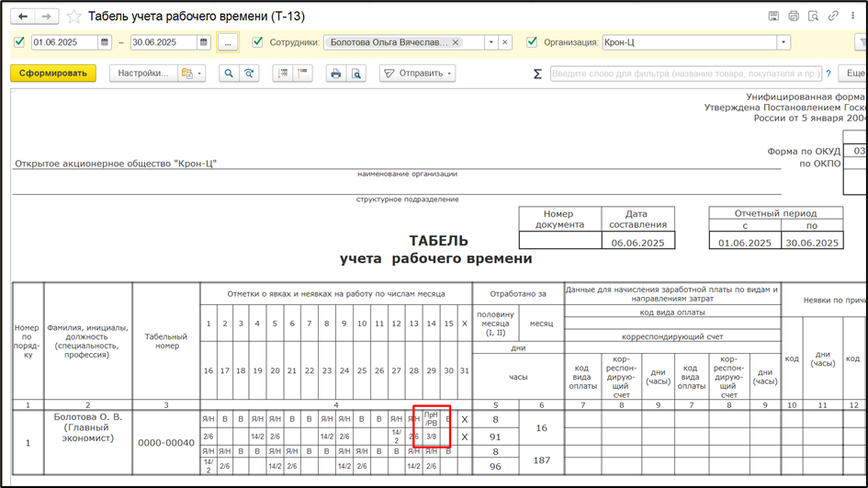Click the save icon in title bar
This screenshot has height=488, width=868.
774,17
